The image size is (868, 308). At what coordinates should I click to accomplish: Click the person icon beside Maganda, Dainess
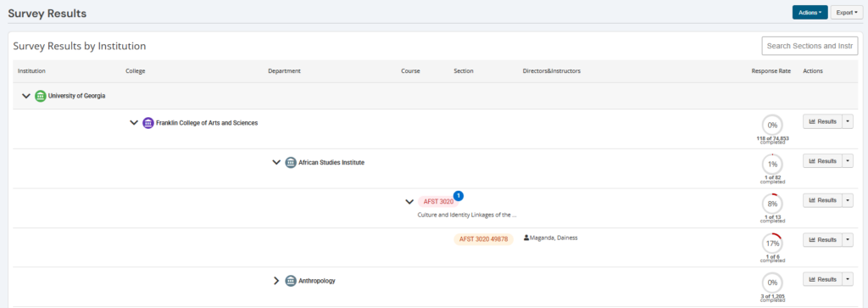(x=526, y=238)
